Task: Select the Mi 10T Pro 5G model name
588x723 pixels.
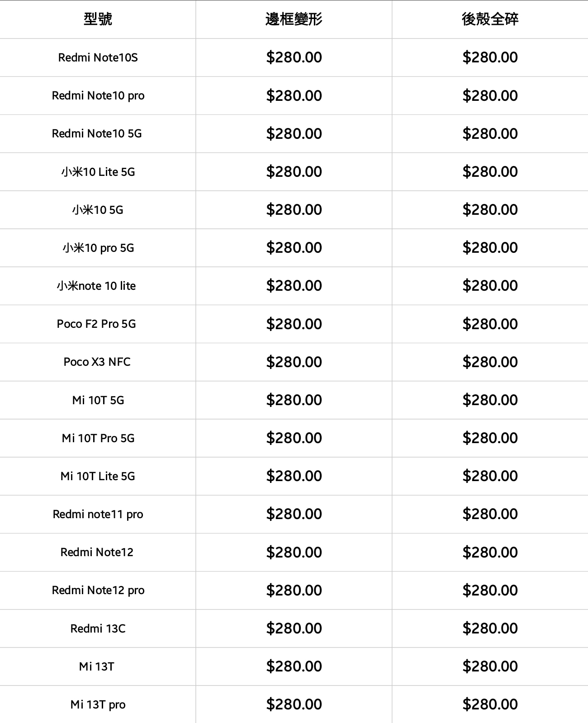Action: coord(98,438)
